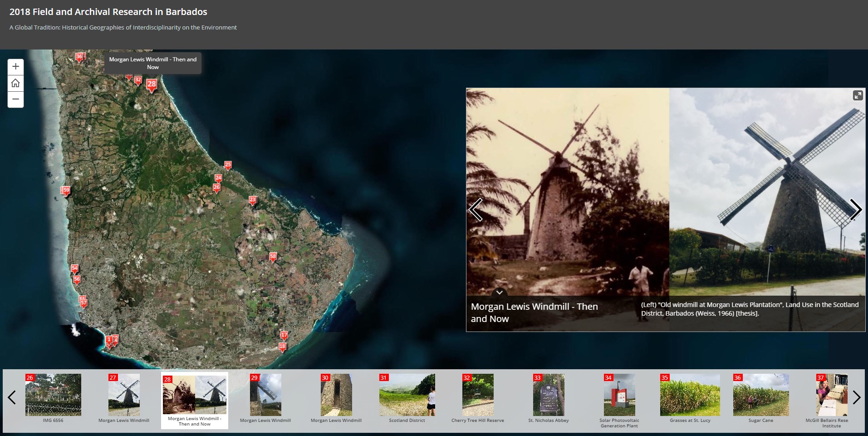Select map marker 58

tap(273, 257)
